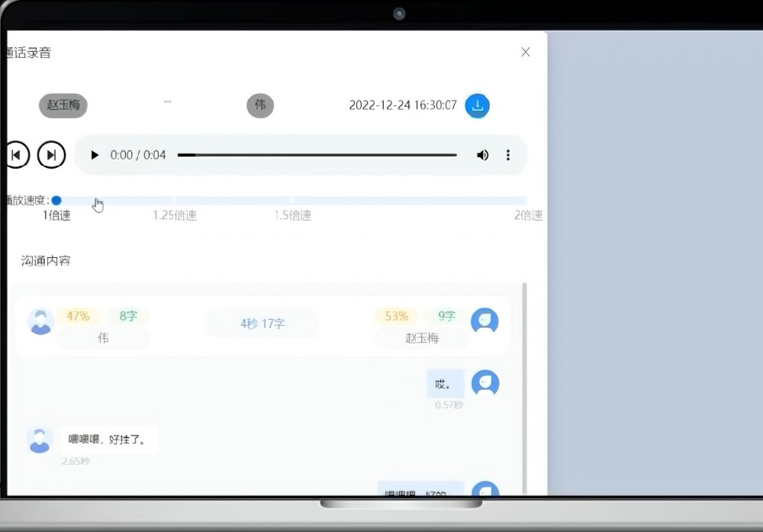Viewport: 763px width, 532px height.
Task: Click the avatar beside the 哎。 message
Action: tap(485, 384)
